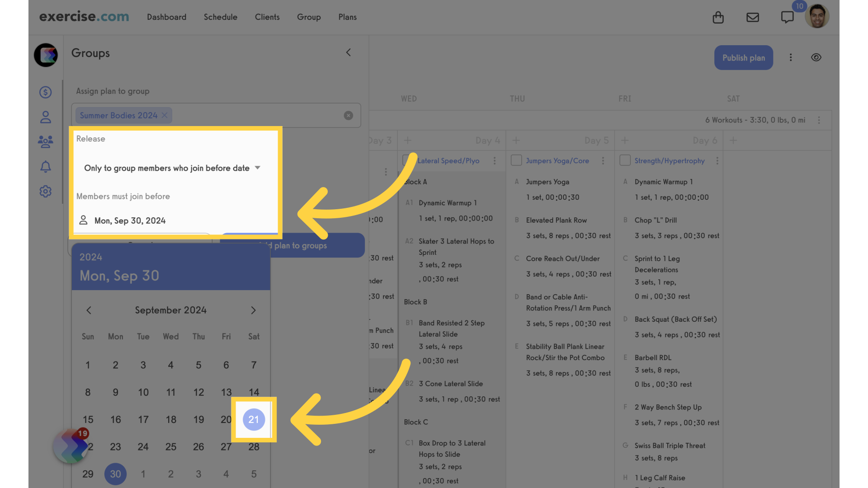This screenshot has width=868, height=488.
Task: Select September 5 in the calendar
Action: tap(198, 365)
